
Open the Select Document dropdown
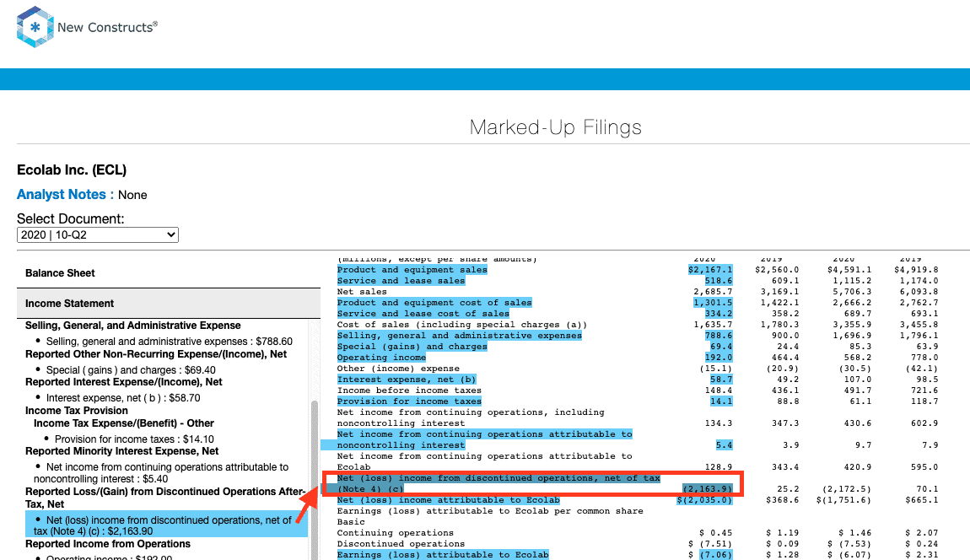click(98, 235)
